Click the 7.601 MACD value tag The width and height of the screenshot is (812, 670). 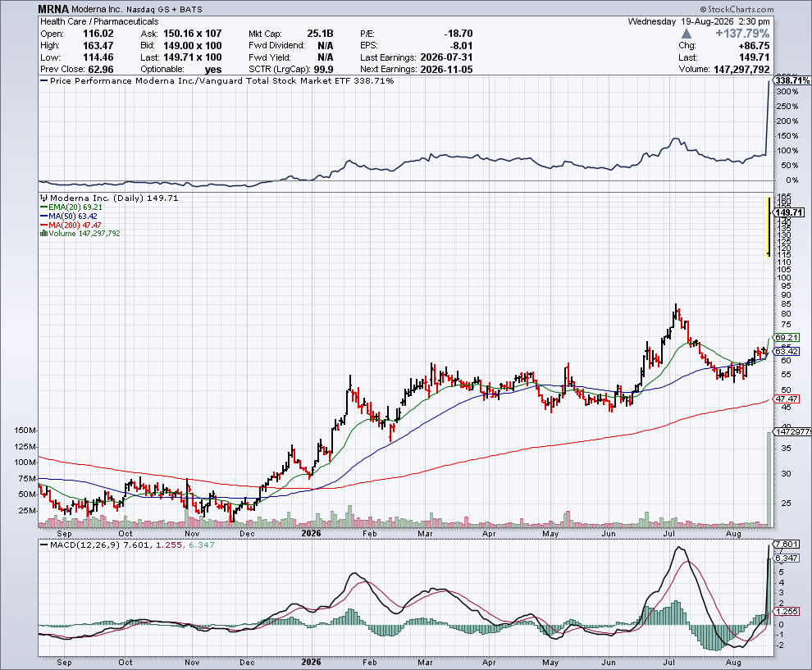786,545
